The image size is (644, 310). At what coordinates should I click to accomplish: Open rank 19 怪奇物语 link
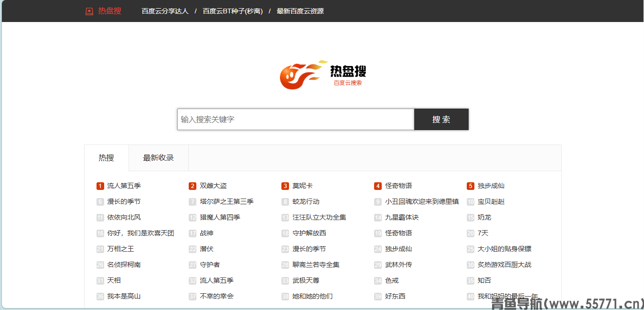[x=398, y=233]
